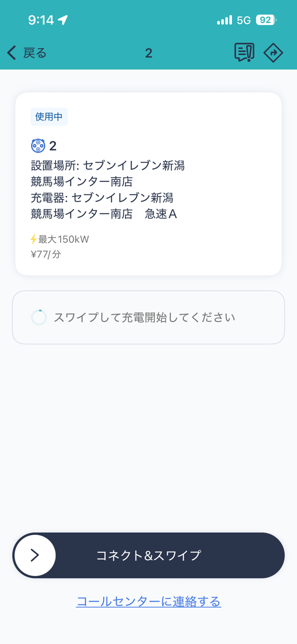Tap the 使用中 status badge
Viewport: 297px width, 644px height.
(49, 117)
